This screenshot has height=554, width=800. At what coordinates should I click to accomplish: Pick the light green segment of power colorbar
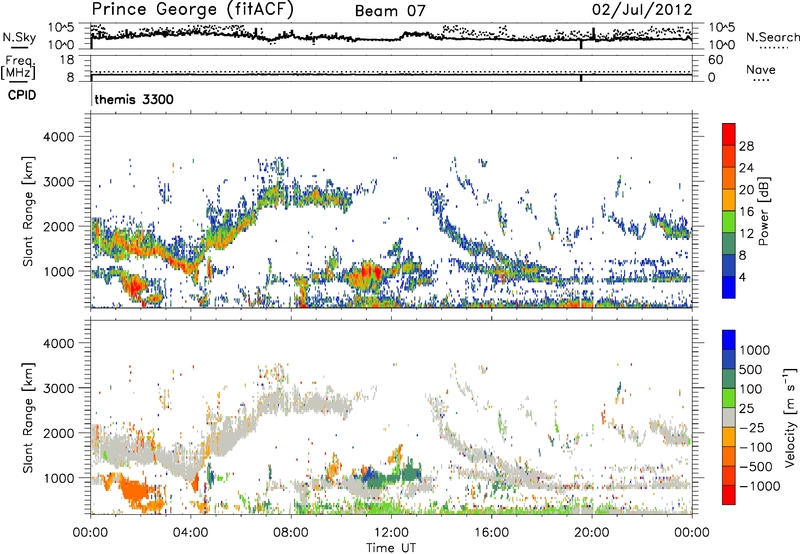pyautogui.click(x=729, y=221)
